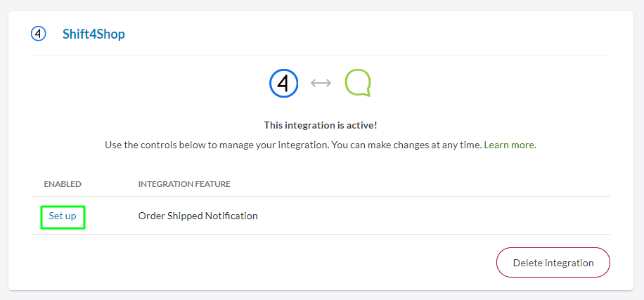Click empty card area right of green bubble logo
The width and height of the screenshot is (644, 300).
(492, 83)
